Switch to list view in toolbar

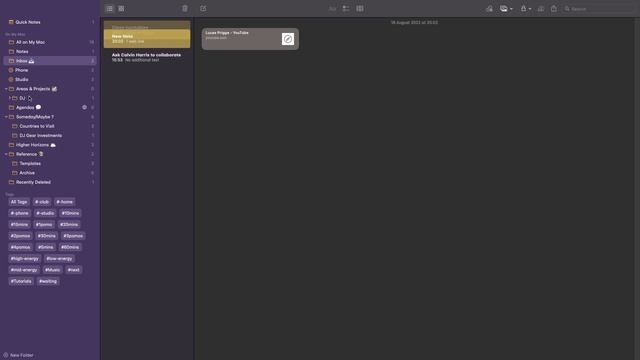click(109, 9)
